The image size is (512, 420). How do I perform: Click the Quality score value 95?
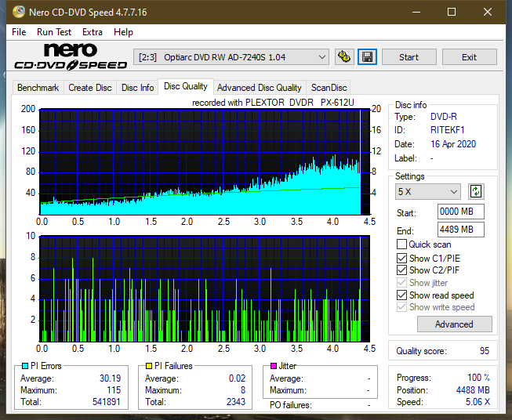(x=485, y=351)
